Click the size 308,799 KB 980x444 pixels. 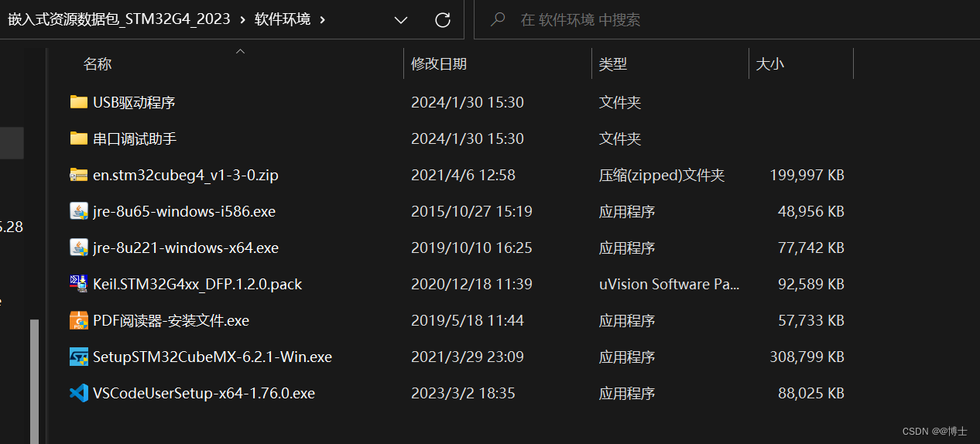807,357
